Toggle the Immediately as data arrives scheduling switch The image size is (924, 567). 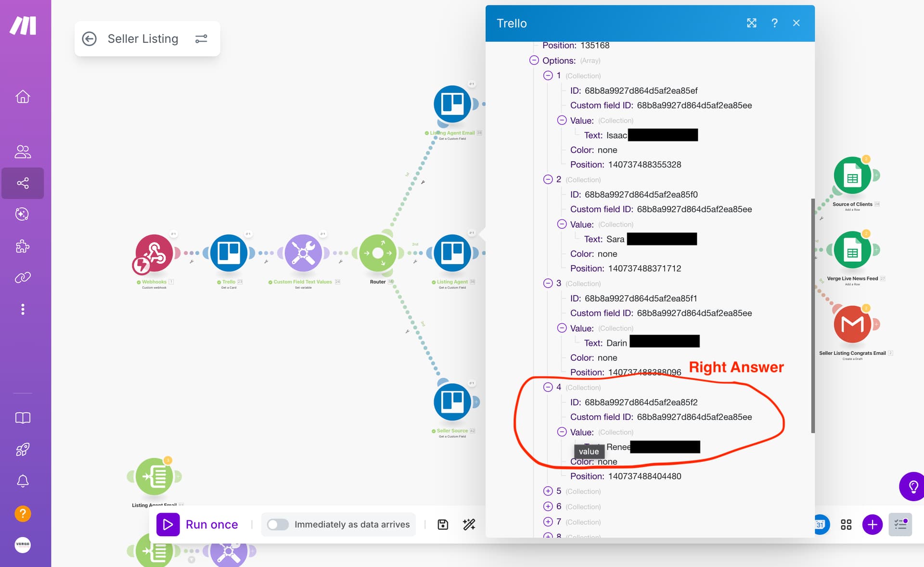pyautogui.click(x=278, y=524)
